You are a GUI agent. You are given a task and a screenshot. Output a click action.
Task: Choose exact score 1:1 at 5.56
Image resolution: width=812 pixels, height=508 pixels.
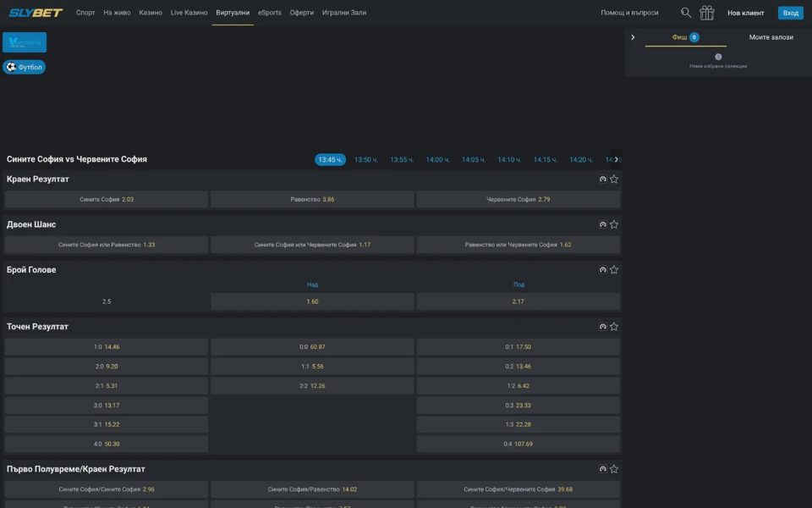pyautogui.click(x=312, y=366)
